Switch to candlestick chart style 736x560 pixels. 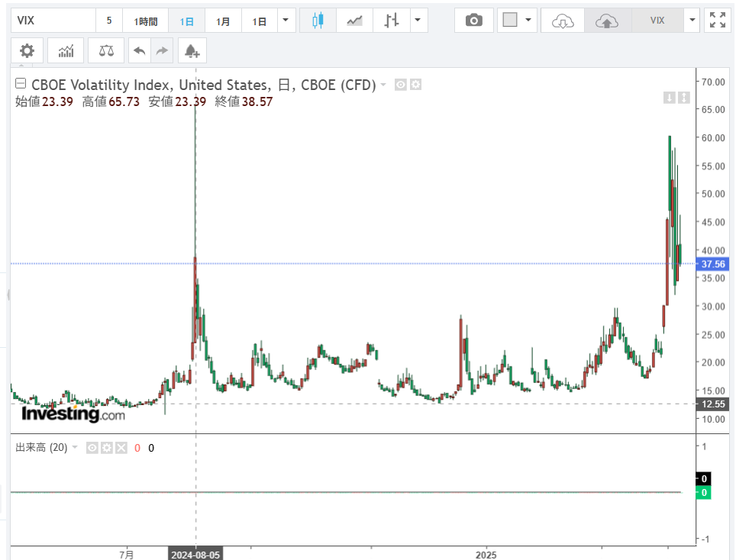(x=318, y=21)
